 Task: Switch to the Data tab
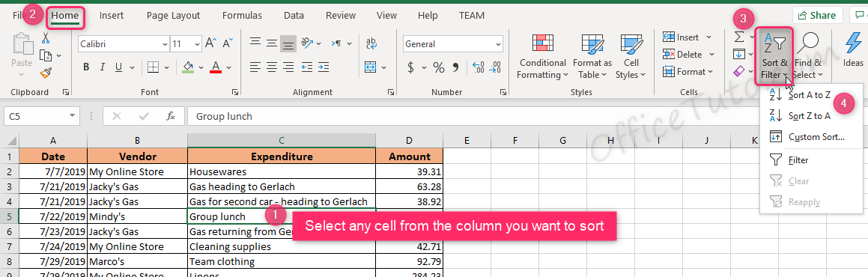294,16
